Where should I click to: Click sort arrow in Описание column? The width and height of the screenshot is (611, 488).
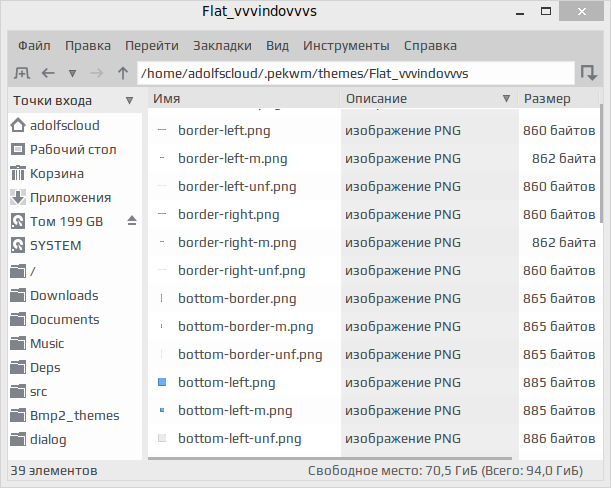tap(506, 99)
